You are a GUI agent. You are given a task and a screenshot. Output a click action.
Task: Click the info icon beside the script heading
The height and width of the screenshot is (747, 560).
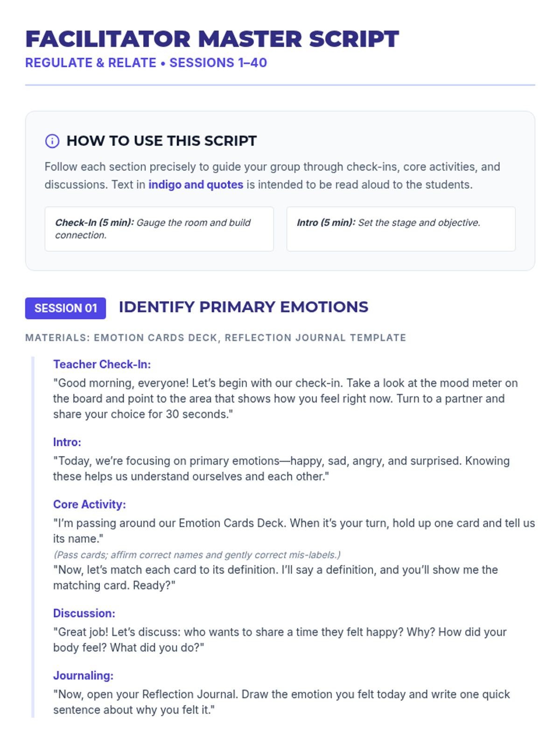point(52,141)
